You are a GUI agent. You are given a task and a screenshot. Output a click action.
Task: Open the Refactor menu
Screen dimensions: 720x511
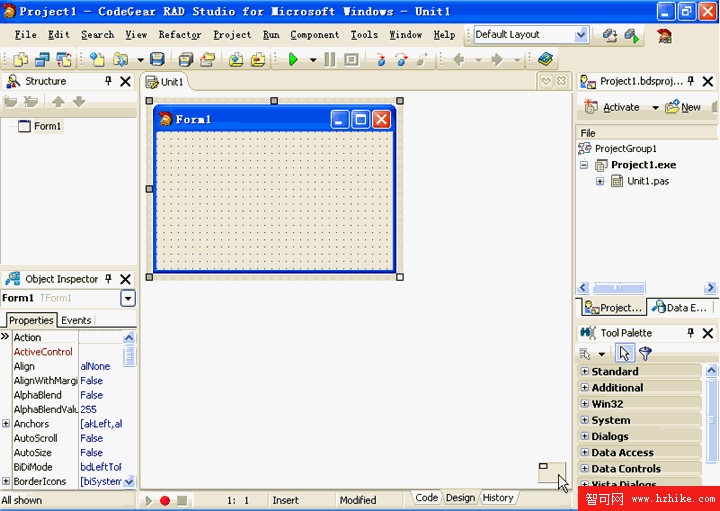coord(180,35)
